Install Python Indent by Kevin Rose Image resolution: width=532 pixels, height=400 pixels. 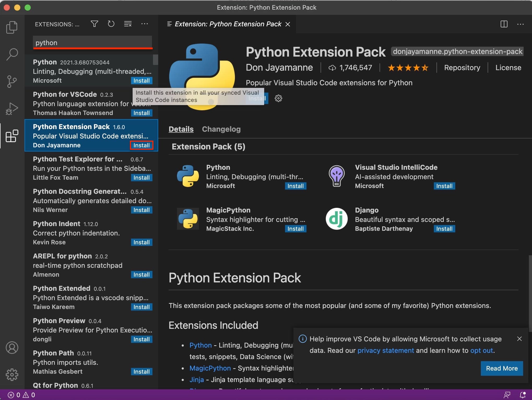(141, 242)
